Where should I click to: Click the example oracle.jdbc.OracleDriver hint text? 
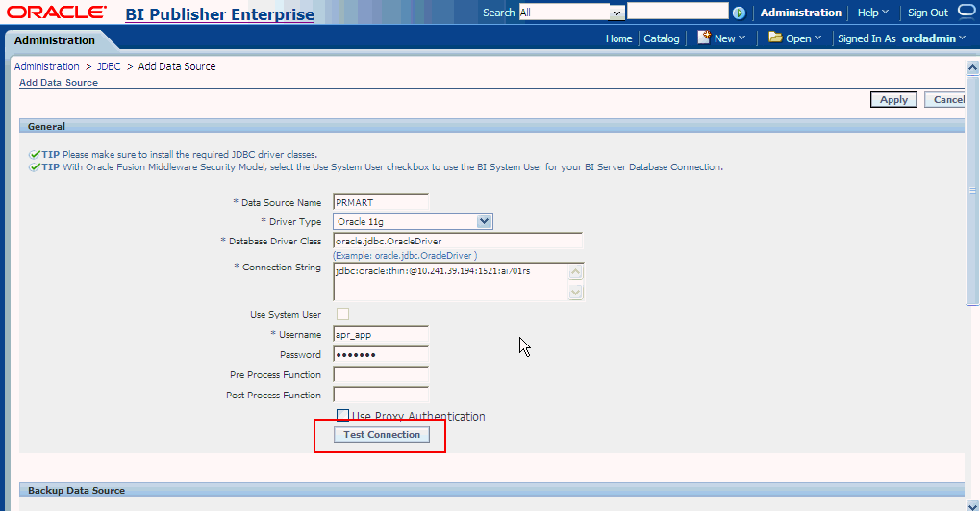[405, 255]
